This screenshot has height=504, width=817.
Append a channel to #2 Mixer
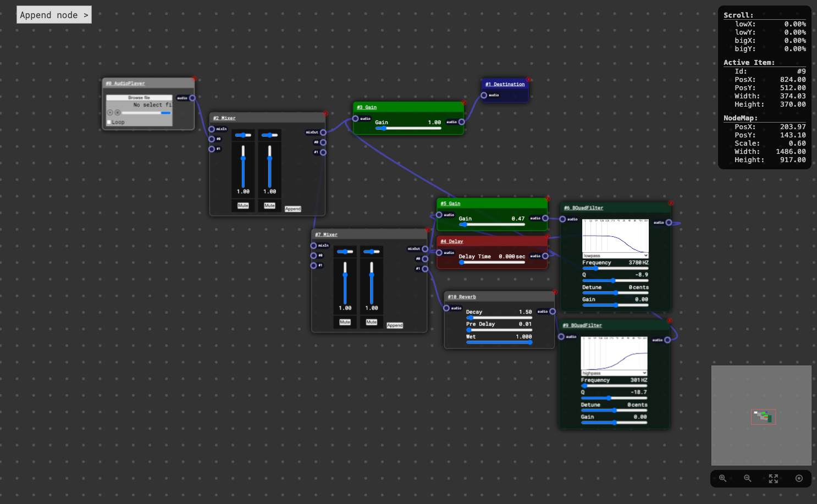tap(293, 209)
